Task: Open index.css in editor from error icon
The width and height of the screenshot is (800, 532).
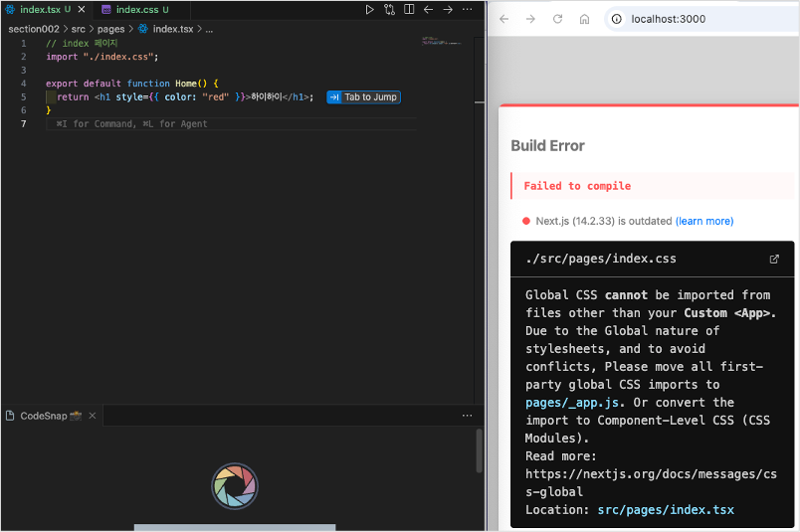Action: pyautogui.click(x=774, y=259)
